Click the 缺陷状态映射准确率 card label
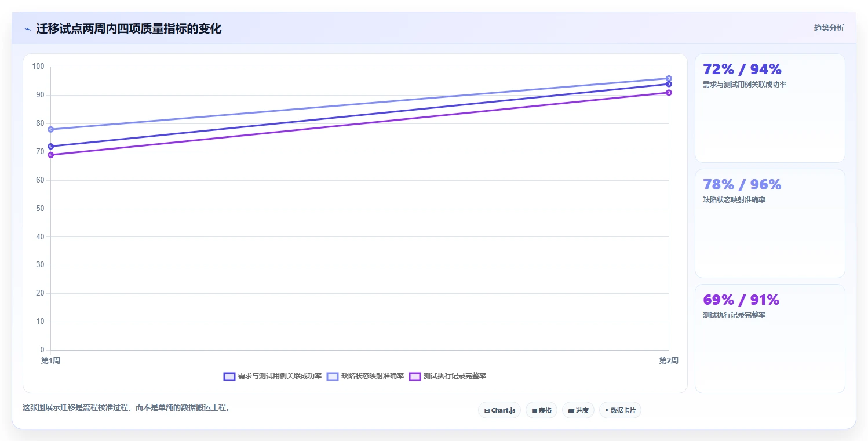 (734, 200)
